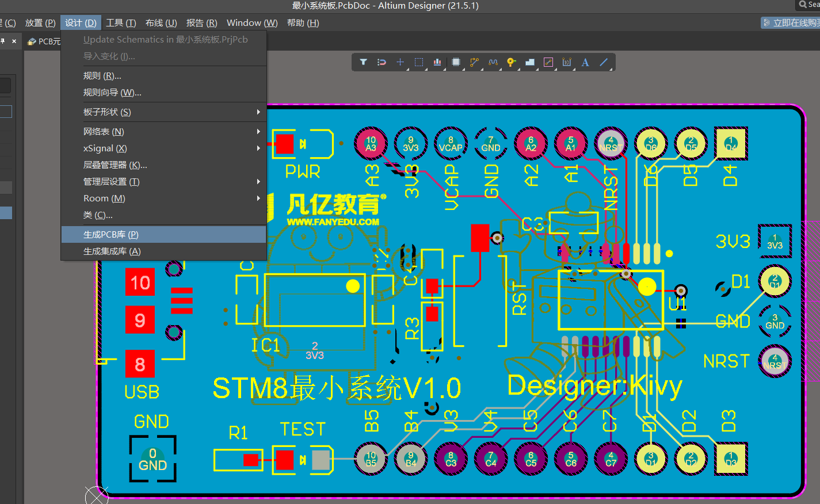
Task: Select the interactive length tuning tool
Action: pyautogui.click(x=493, y=62)
